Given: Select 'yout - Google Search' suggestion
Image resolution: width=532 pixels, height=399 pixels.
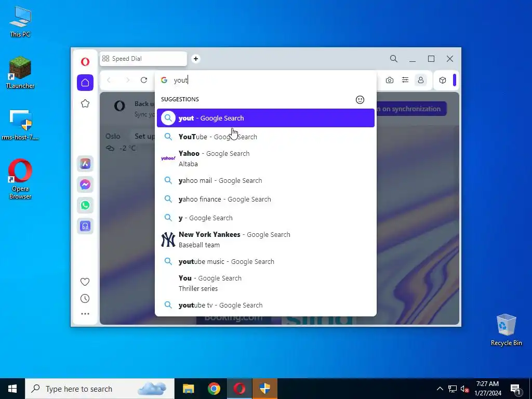Looking at the screenshot, I should click(265, 118).
